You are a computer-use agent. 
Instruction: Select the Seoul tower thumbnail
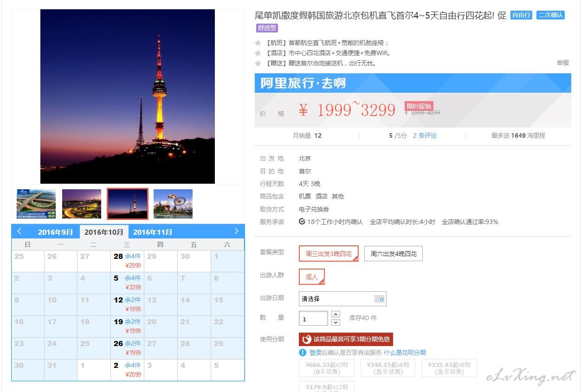tap(128, 204)
